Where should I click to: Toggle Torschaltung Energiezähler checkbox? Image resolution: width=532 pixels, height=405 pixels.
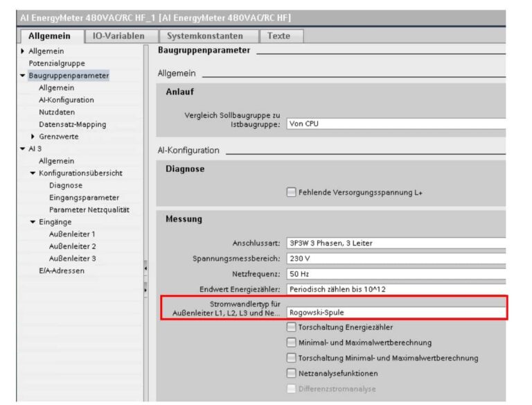coord(291,327)
